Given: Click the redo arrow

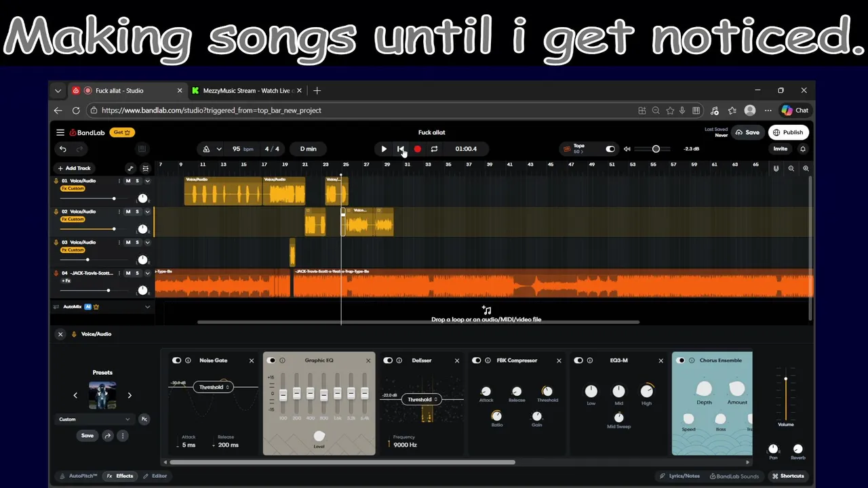Looking at the screenshot, I should tap(79, 149).
